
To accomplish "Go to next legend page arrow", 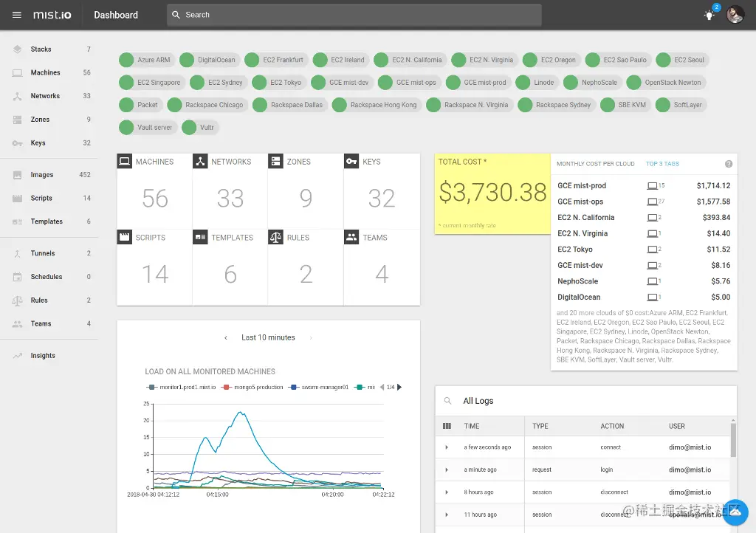I will pos(399,387).
